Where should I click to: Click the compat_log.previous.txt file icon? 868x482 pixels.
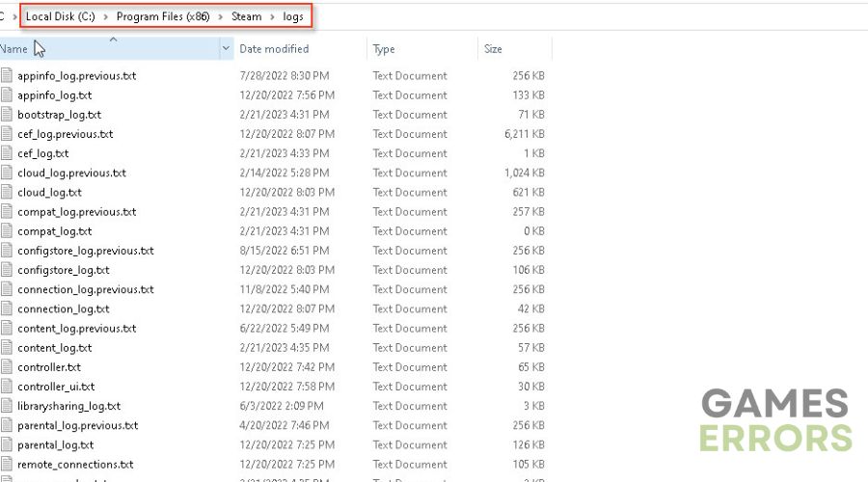[6, 211]
